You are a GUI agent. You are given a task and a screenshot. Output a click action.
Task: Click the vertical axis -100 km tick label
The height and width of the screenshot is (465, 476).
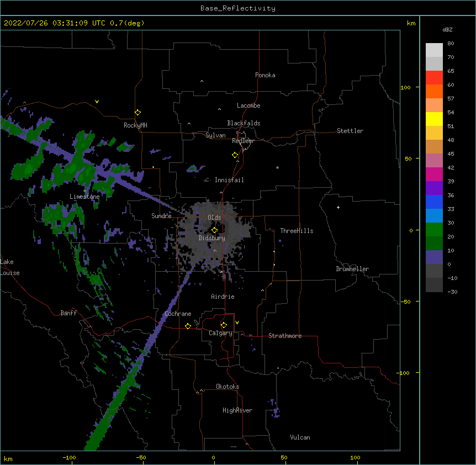coord(404,373)
